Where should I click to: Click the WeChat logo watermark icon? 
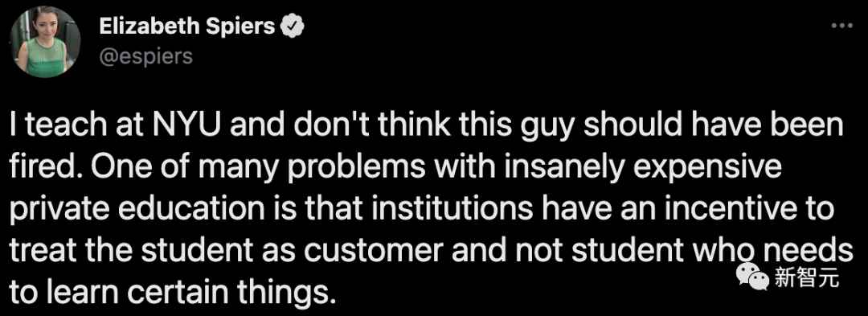pyautogui.click(x=752, y=276)
